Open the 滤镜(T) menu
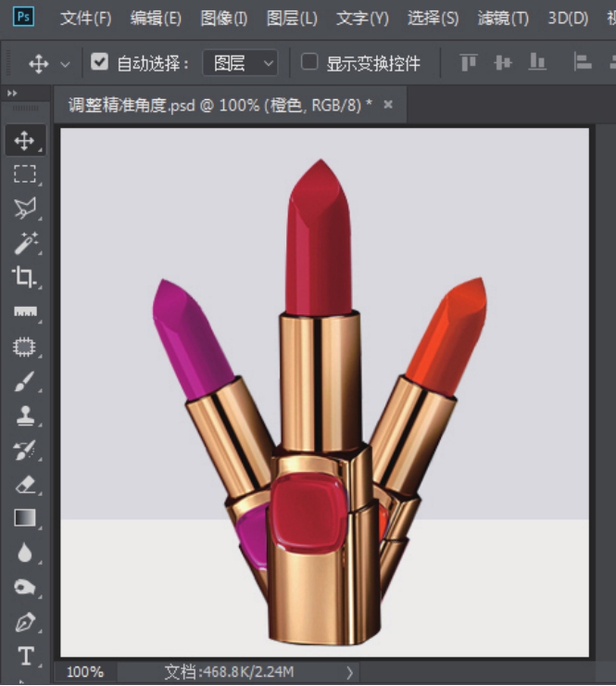This screenshot has width=616, height=686. (x=503, y=18)
